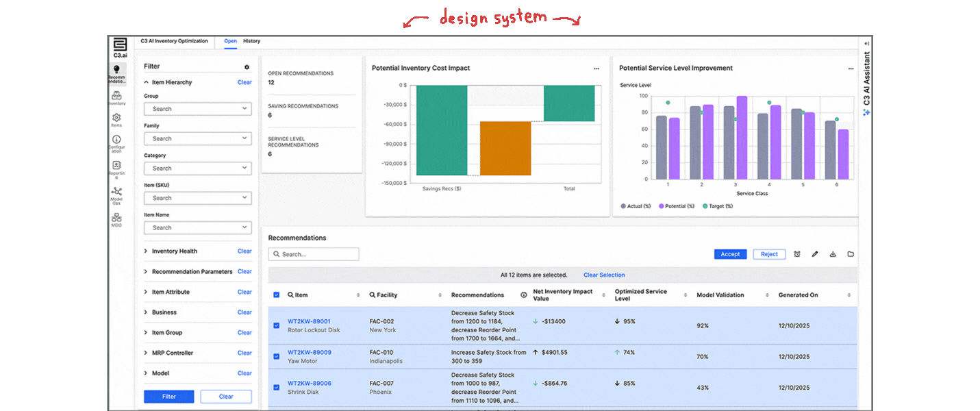
Task: Open the Inventory sidebar icon
Action: coord(116,95)
